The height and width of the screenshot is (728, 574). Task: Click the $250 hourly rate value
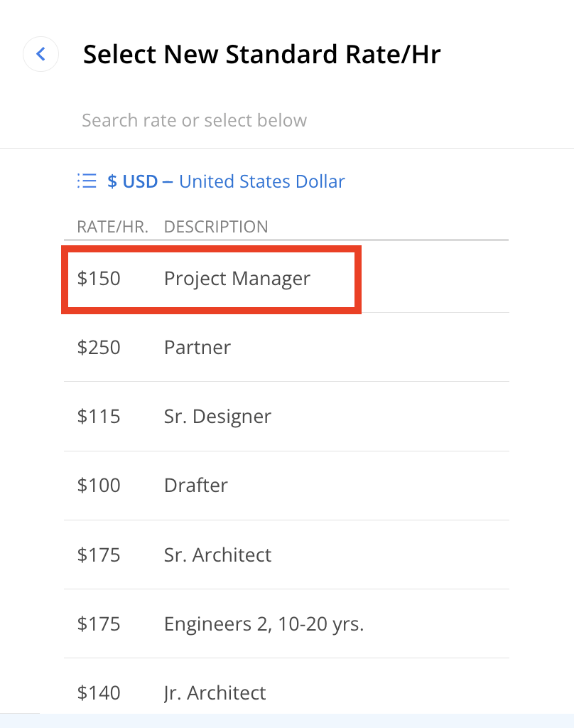pyautogui.click(x=99, y=348)
